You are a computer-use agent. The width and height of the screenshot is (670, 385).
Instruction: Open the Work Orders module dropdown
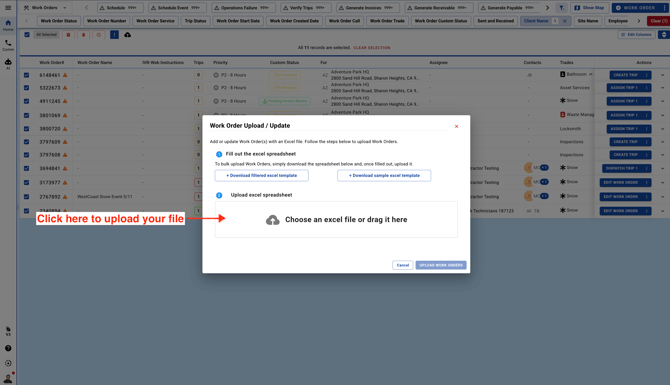pos(46,8)
